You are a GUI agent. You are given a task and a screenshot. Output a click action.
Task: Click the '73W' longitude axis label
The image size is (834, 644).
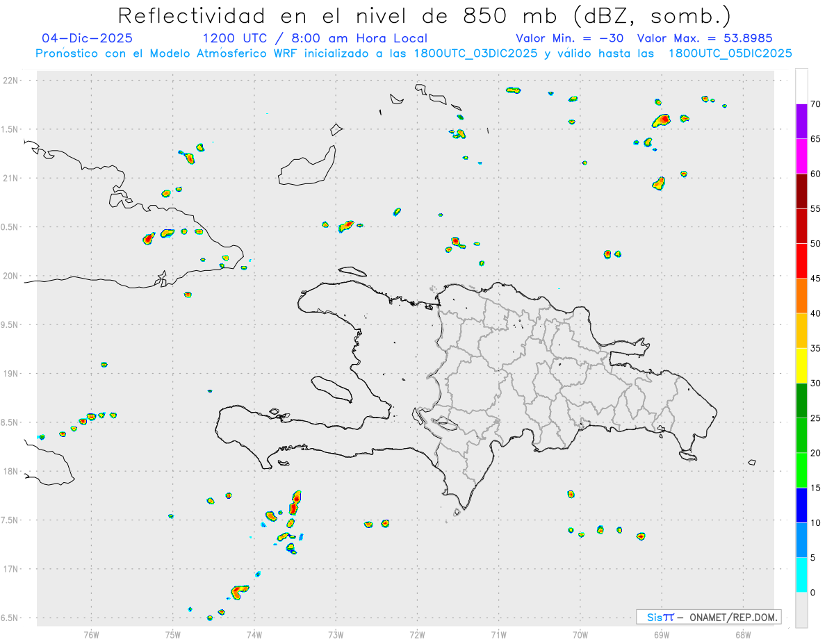pos(336,634)
